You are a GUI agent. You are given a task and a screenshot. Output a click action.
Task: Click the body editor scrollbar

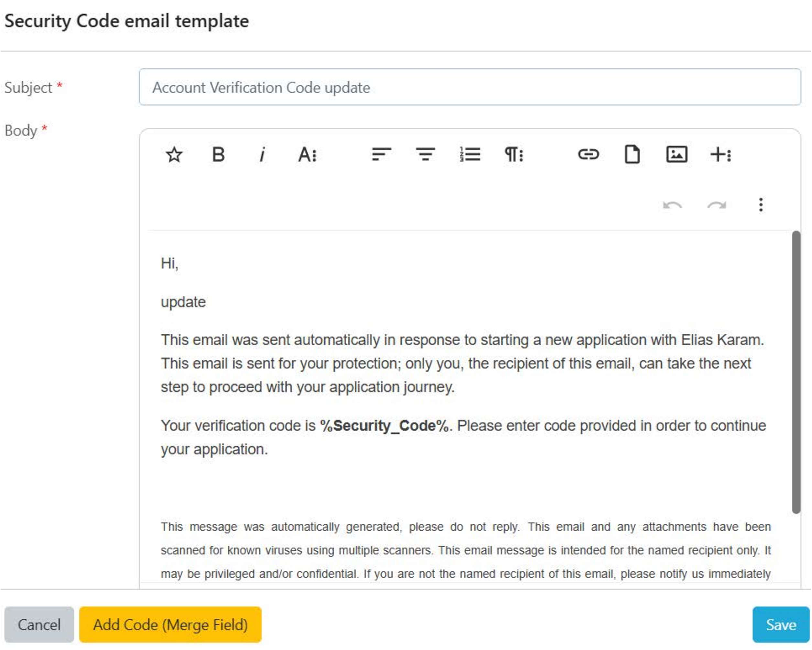796,372
